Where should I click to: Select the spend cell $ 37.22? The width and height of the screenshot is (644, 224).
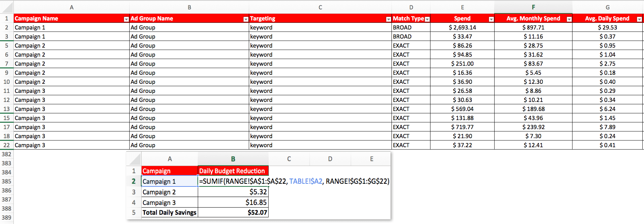(x=462, y=145)
